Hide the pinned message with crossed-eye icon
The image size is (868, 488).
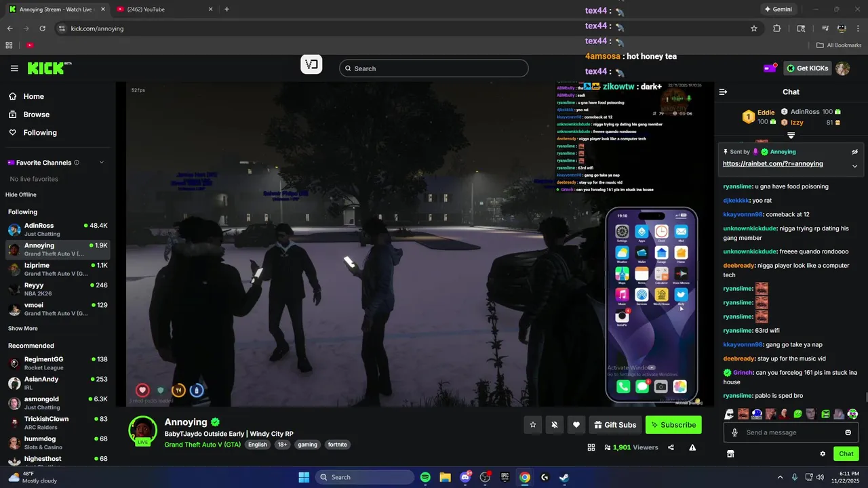tap(854, 152)
